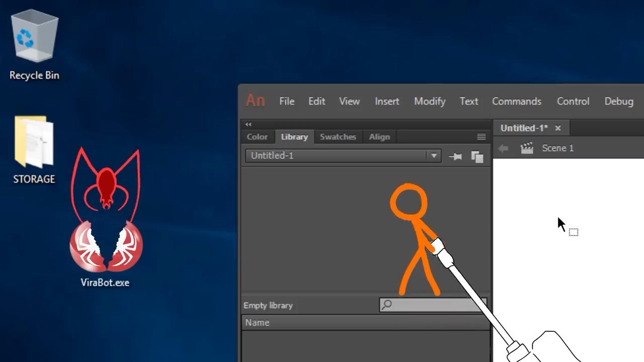Click the Scene clapperboard icon
The image size is (644, 362).
coord(527,148)
